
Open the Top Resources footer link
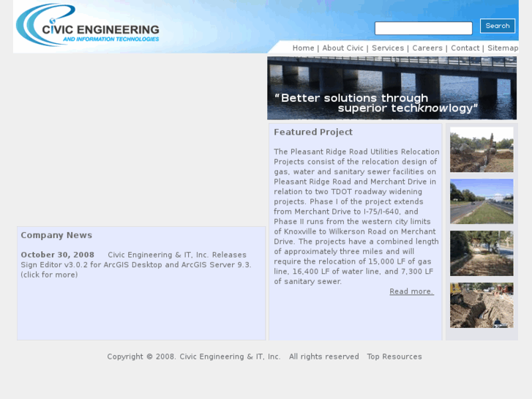pos(394,357)
